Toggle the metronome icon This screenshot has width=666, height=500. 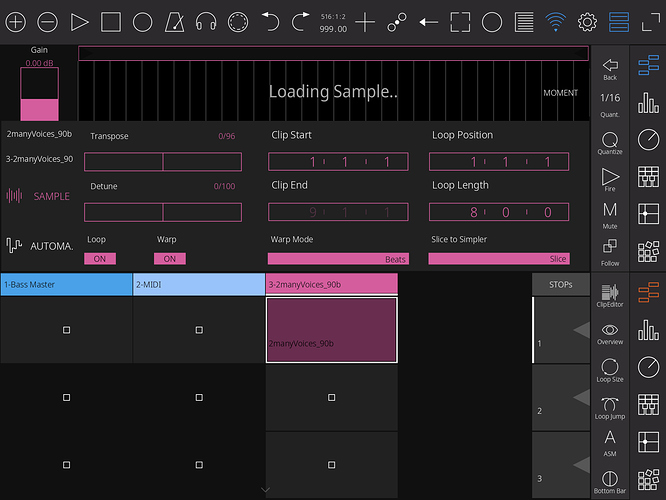click(x=175, y=21)
